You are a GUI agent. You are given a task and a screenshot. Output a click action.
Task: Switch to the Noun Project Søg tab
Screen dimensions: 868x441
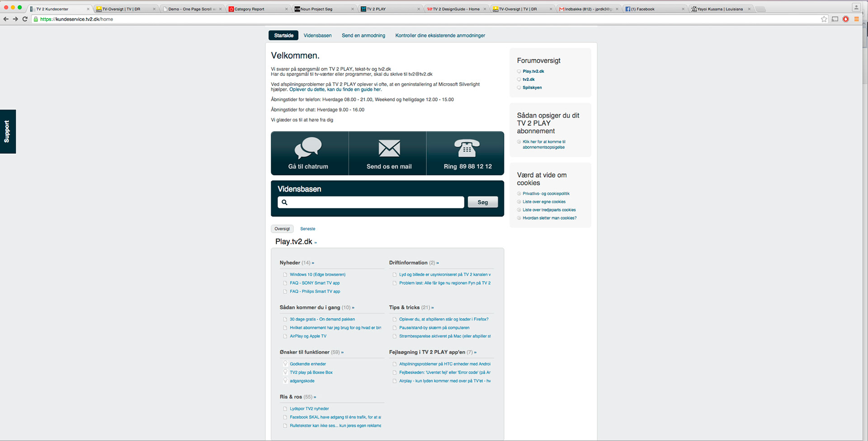click(325, 9)
